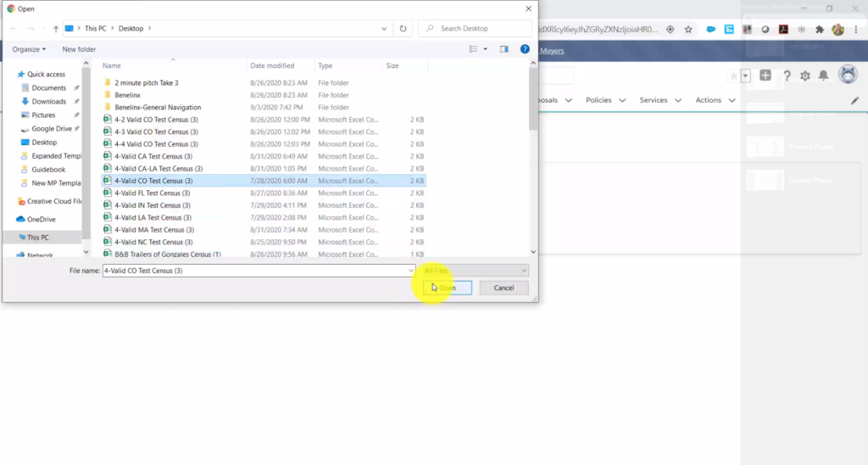
Task: Click the refresh button beside the address bar
Action: click(404, 28)
